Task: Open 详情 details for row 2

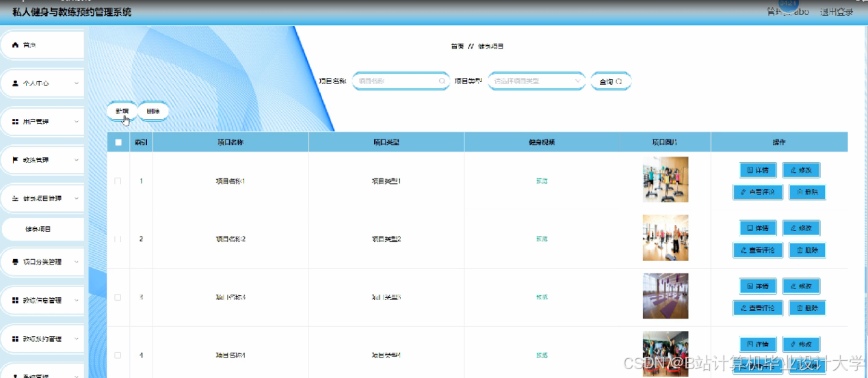Action: click(x=758, y=228)
